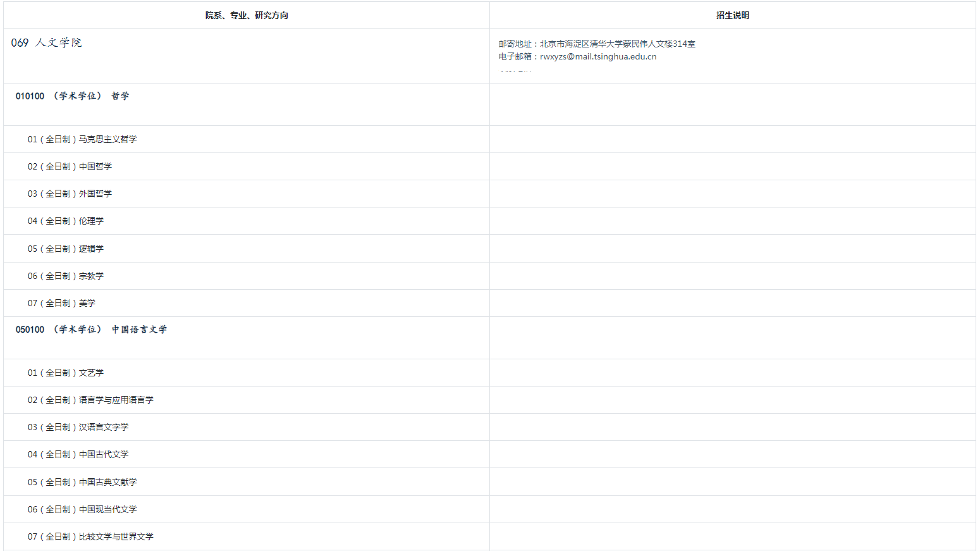Click the 03 汉语言文字学 entry
The height and width of the screenshot is (551, 980).
point(78,427)
